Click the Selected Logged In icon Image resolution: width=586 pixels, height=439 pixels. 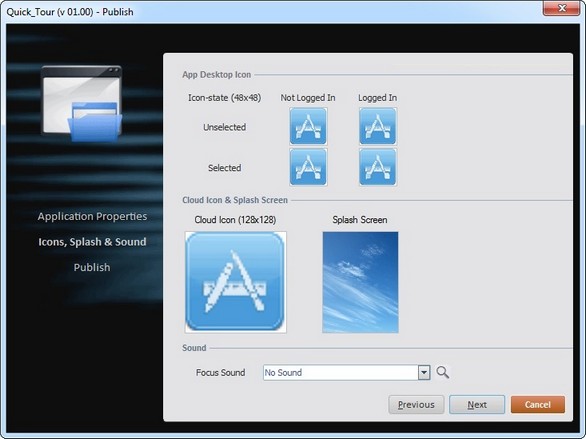pyautogui.click(x=377, y=167)
